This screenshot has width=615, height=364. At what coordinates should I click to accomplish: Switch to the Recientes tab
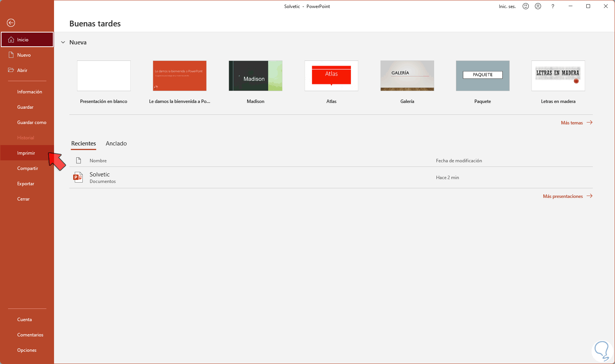point(84,144)
